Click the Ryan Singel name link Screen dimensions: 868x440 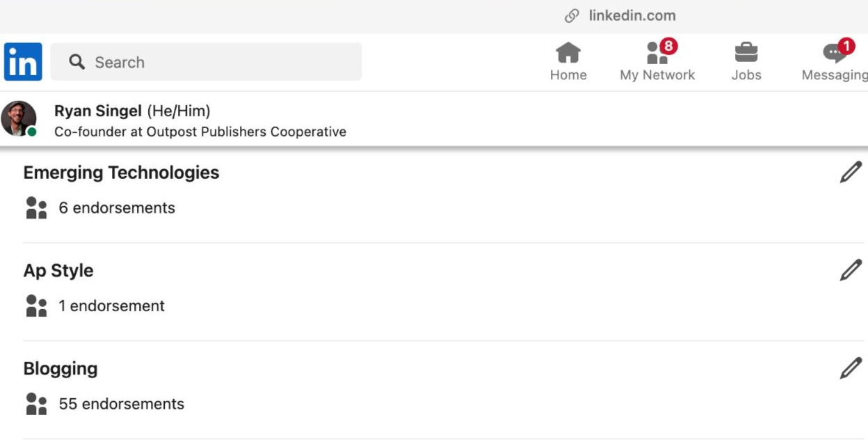click(x=98, y=111)
